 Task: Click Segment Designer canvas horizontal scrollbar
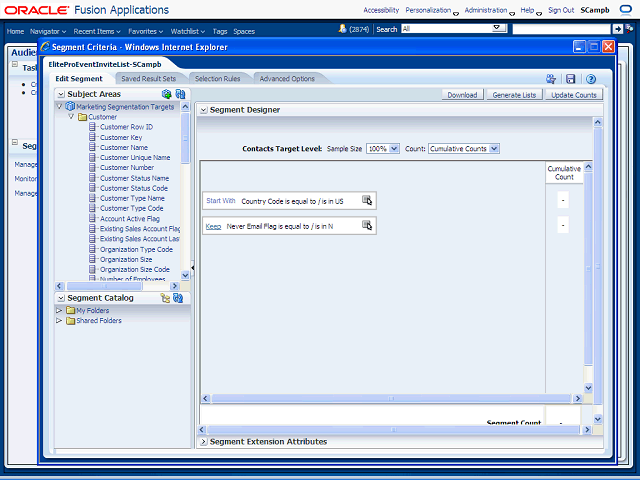(x=391, y=398)
